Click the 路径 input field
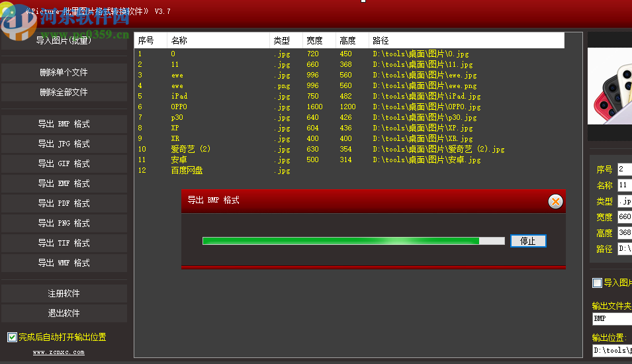 click(625, 249)
